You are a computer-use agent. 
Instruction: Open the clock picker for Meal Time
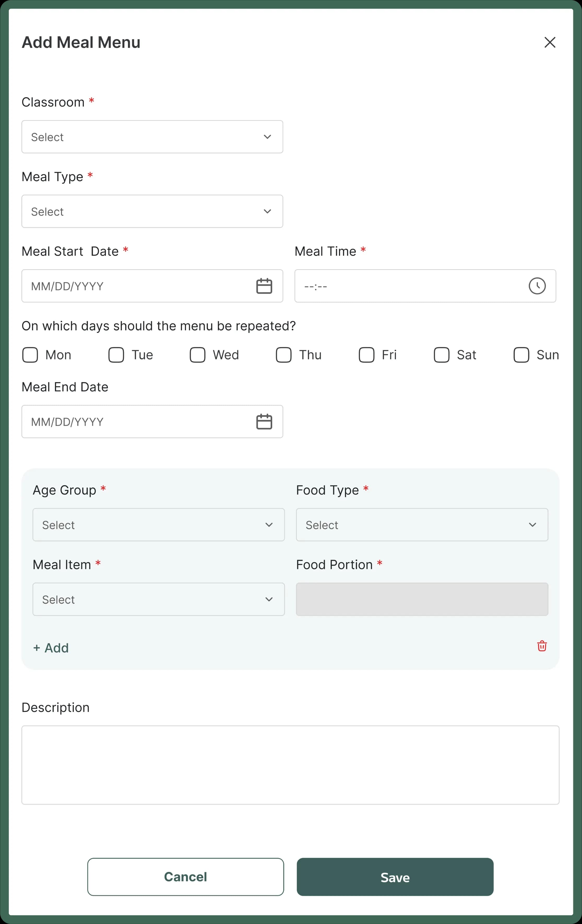[x=537, y=285]
